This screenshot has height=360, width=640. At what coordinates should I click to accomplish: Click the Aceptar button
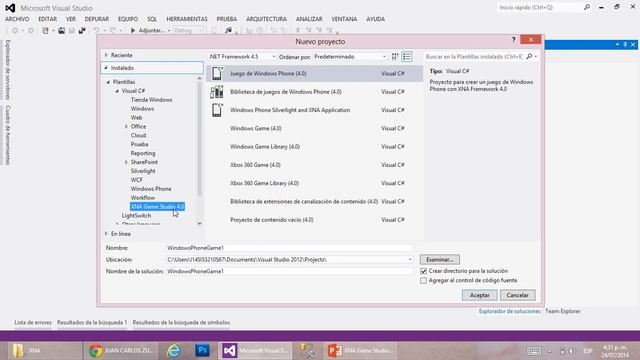pyautogui.click(x=480, y=295)
